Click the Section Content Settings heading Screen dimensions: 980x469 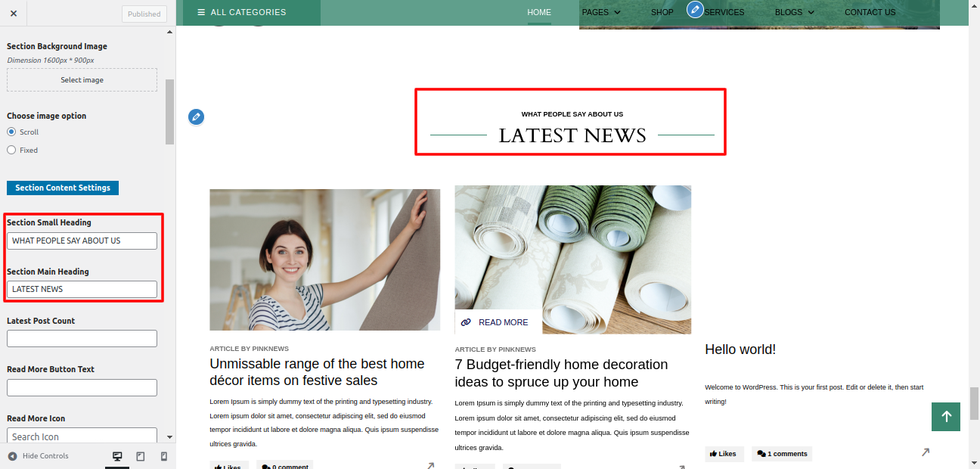coord(63,188)
